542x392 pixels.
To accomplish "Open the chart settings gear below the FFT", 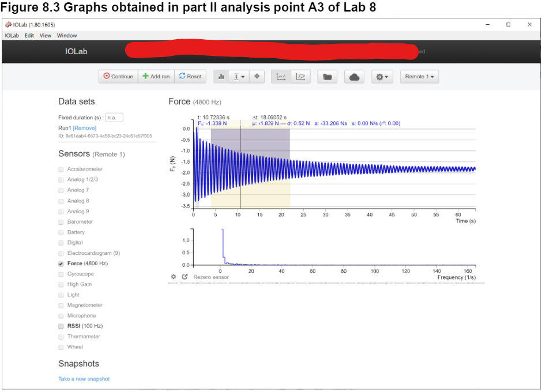I will 173,277.
